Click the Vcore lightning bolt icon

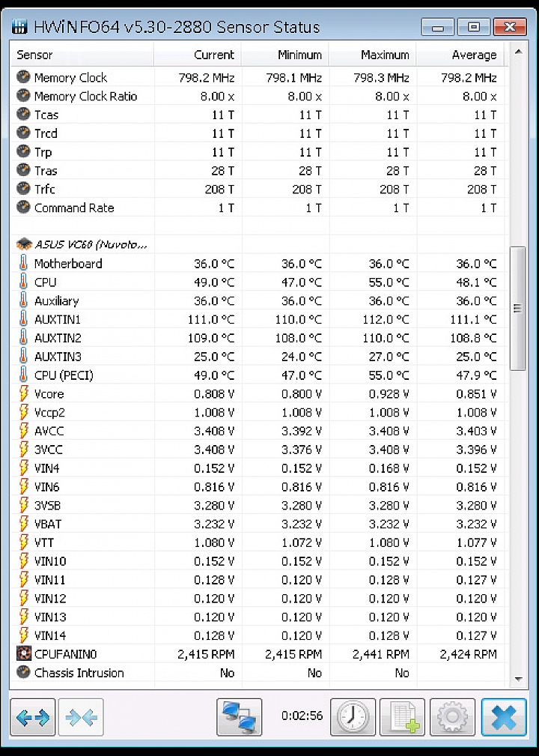23,393
